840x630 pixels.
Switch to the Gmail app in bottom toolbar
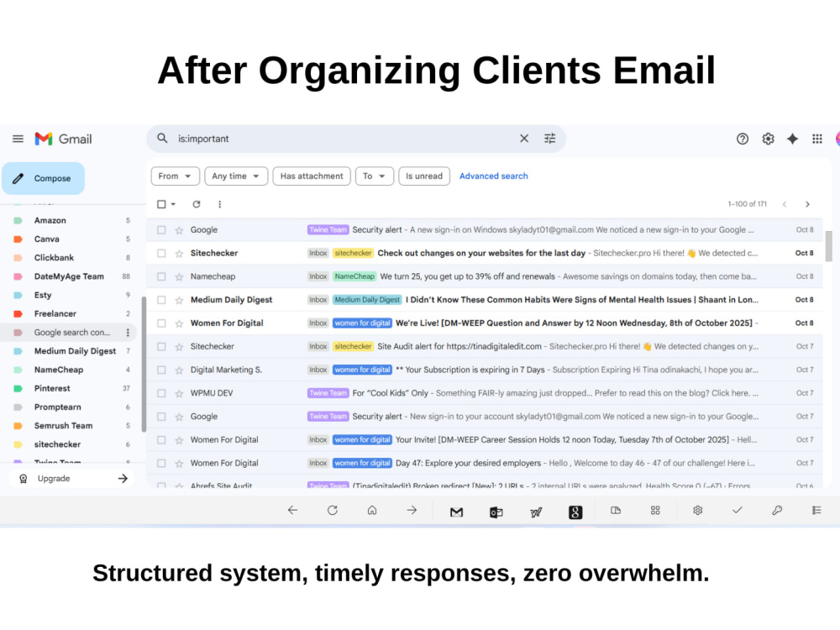tap(456, 512)
